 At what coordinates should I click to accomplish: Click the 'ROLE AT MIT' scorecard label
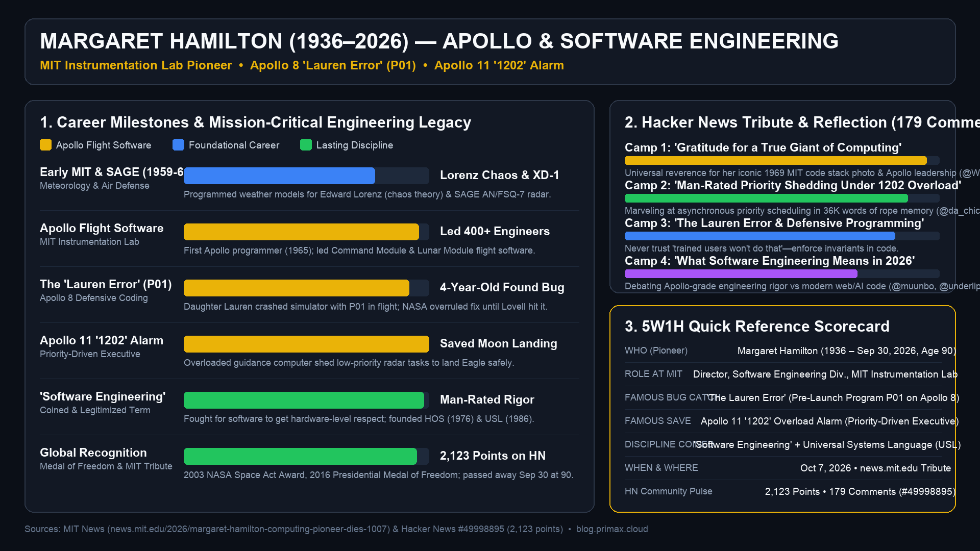(653, 374)
